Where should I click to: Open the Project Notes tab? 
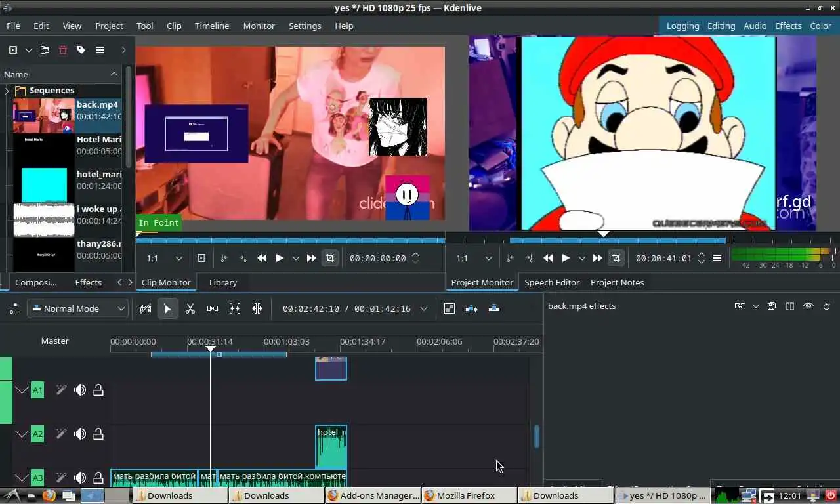pos(618,282)
